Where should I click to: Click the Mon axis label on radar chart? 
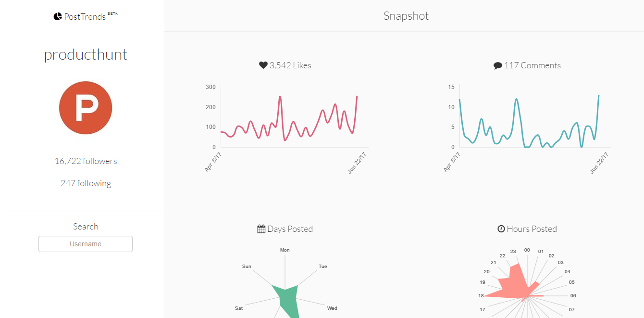click(285, 250)
